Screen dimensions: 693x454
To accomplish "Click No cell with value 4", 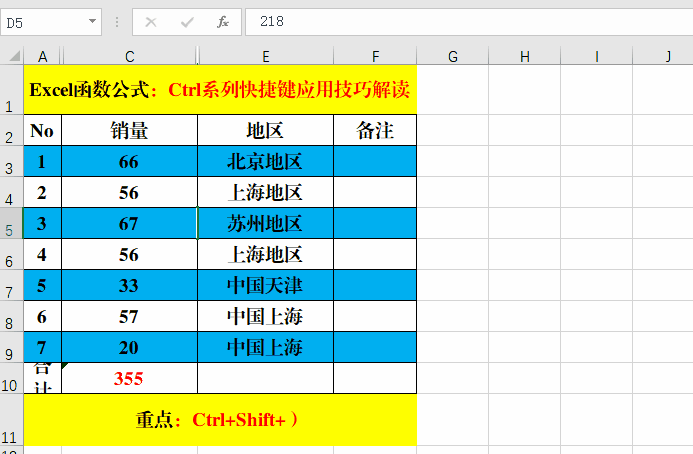I will click(42, 254).
